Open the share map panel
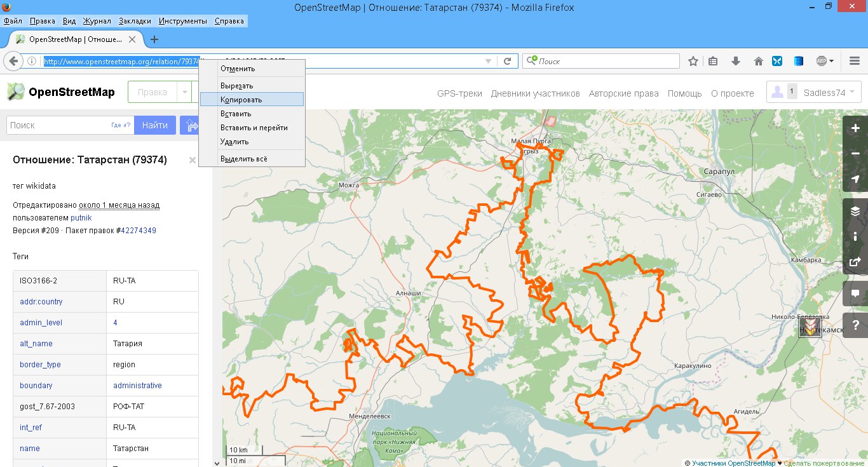The width and height of the screenshot is (868, 467). click(x=855, y=262)
